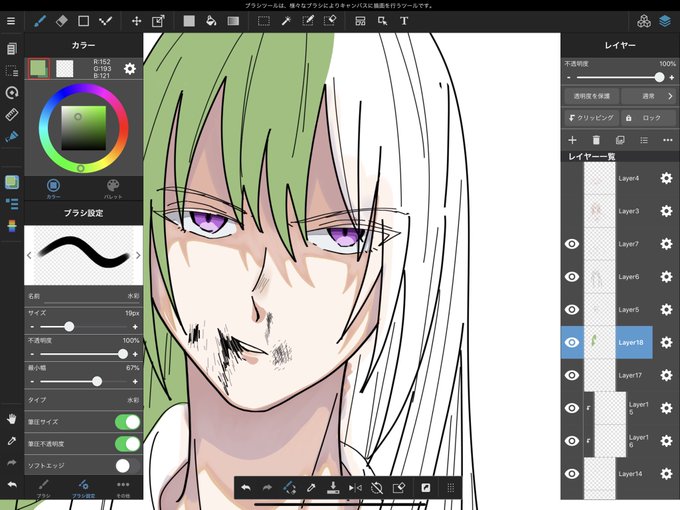Select the Gradient tool
This screenshot has height=510, width=680.
(233, 21)
